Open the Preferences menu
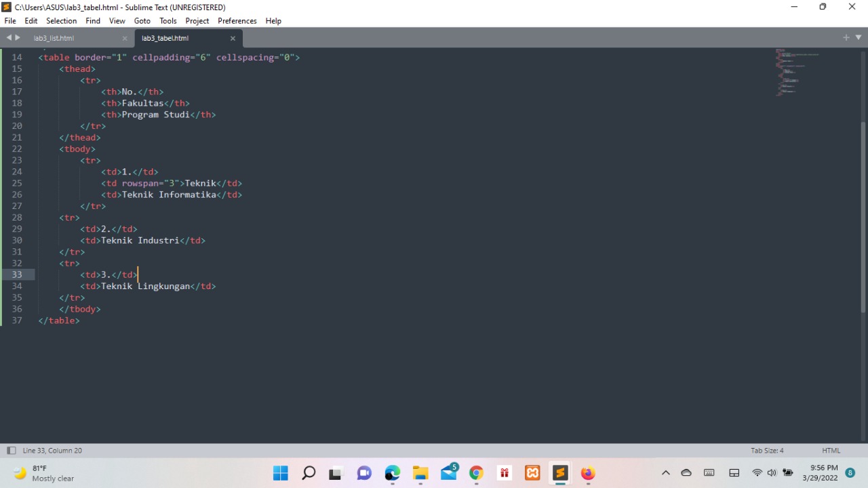This screenshot has width=868, height=488. (237, 21)
